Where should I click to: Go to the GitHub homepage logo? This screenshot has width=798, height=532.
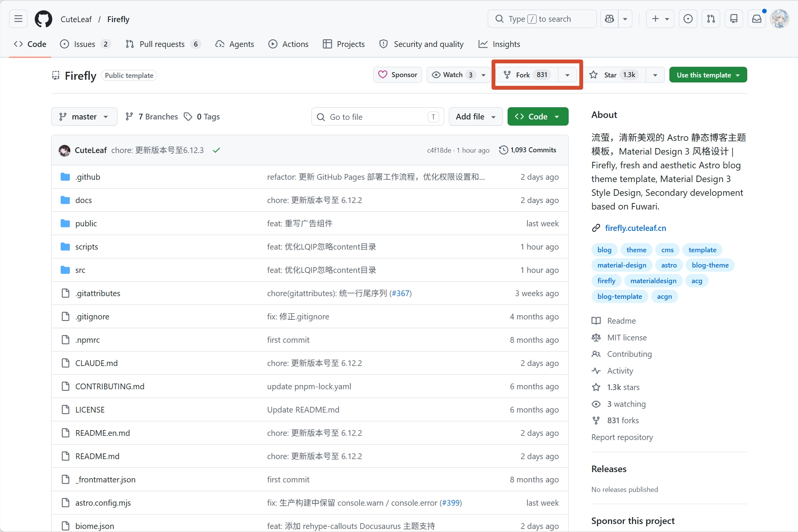44,19
